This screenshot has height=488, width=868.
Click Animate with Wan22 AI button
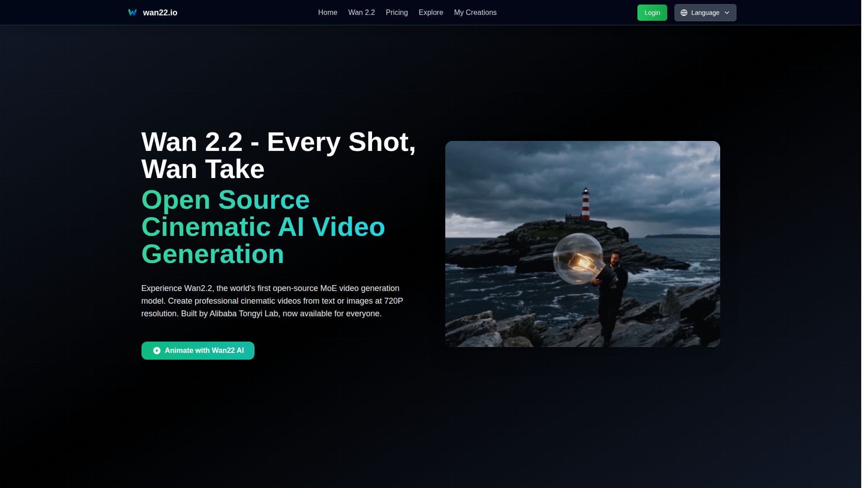click(198, 351)
